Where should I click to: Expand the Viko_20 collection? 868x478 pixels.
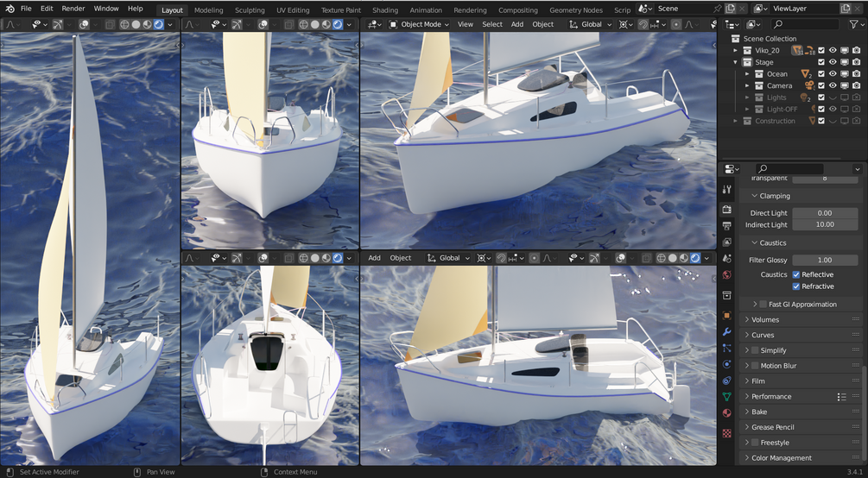(x=736, y=50)
